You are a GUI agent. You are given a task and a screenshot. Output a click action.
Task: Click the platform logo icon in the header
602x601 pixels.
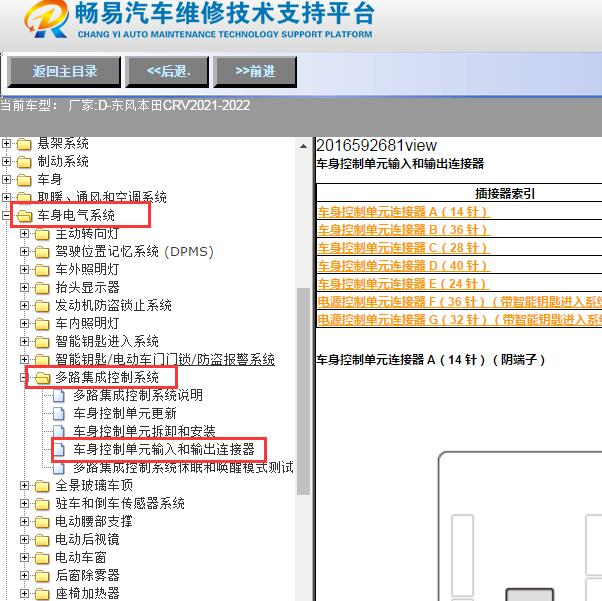(x=46, y=19)
